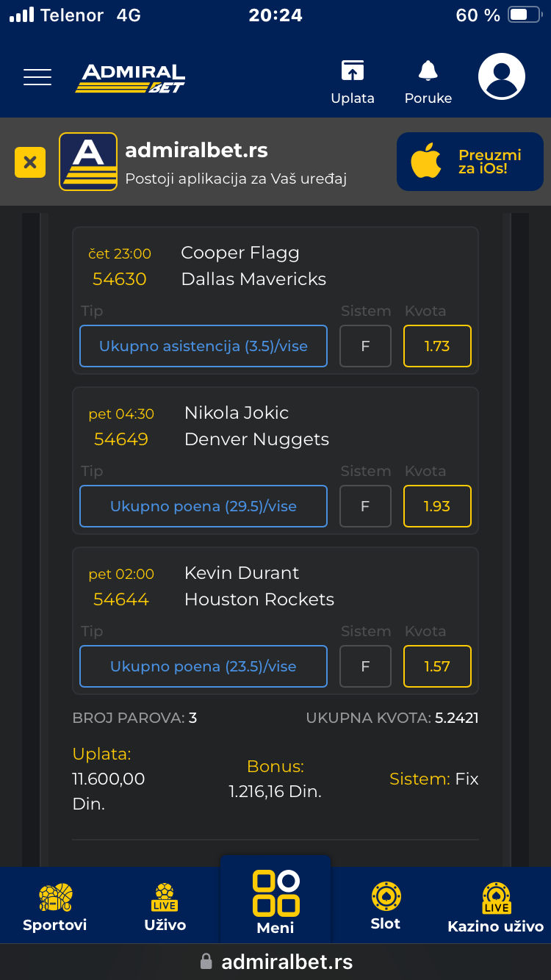The image size is (551, 980).
Task: Switch to Uživo live tab
Action: [165, 908]
